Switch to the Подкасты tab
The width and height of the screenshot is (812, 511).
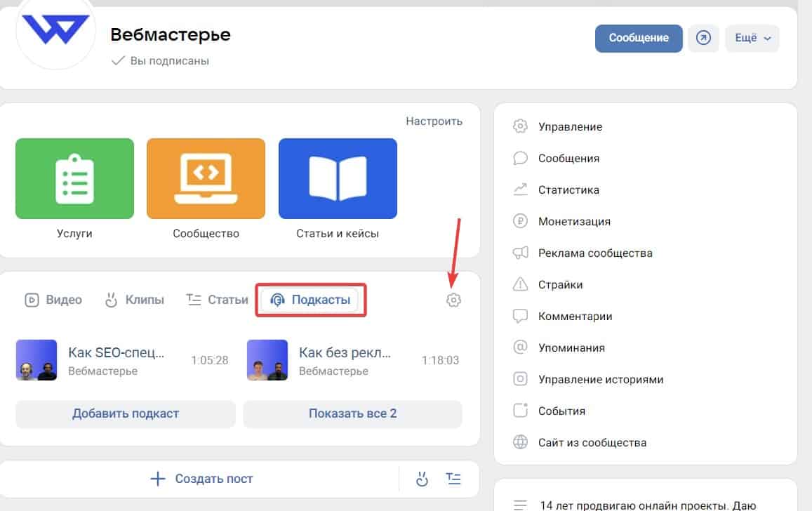310,299
